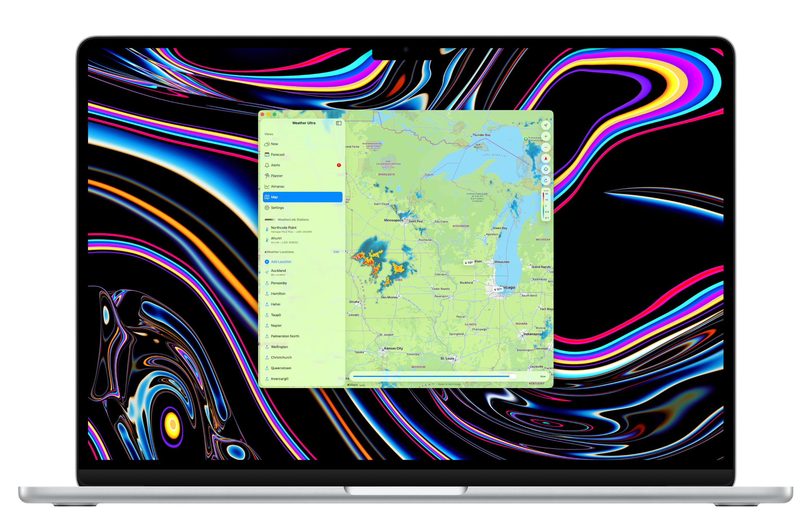Click the Views section header
Screen dimensions: 812x508
tap(269, 134)
